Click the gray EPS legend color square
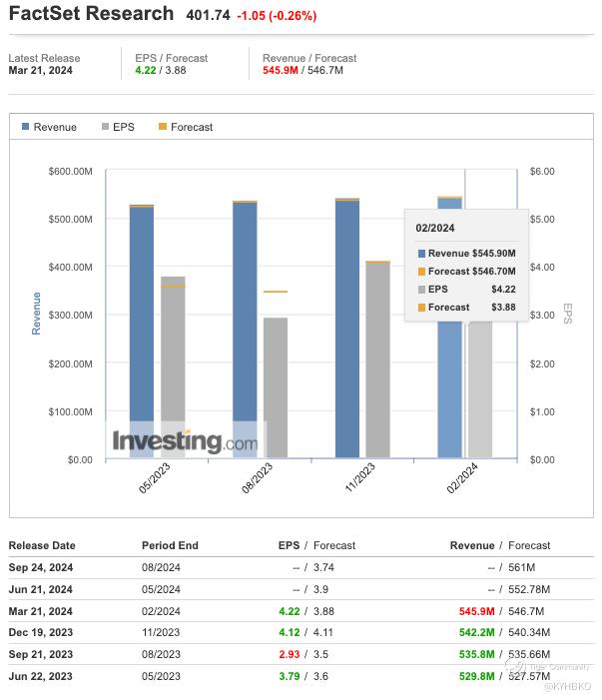 click(x=105, y=127)
